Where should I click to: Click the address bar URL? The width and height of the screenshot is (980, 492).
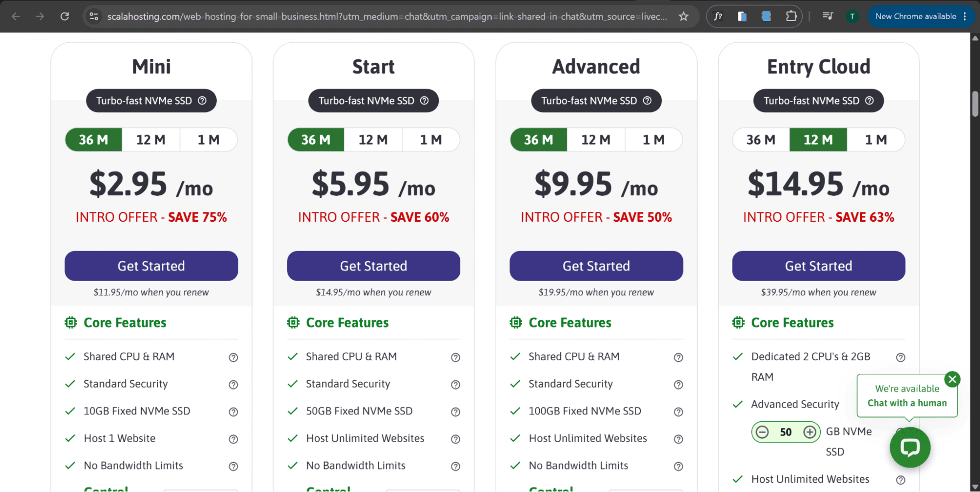coord(387,16)
